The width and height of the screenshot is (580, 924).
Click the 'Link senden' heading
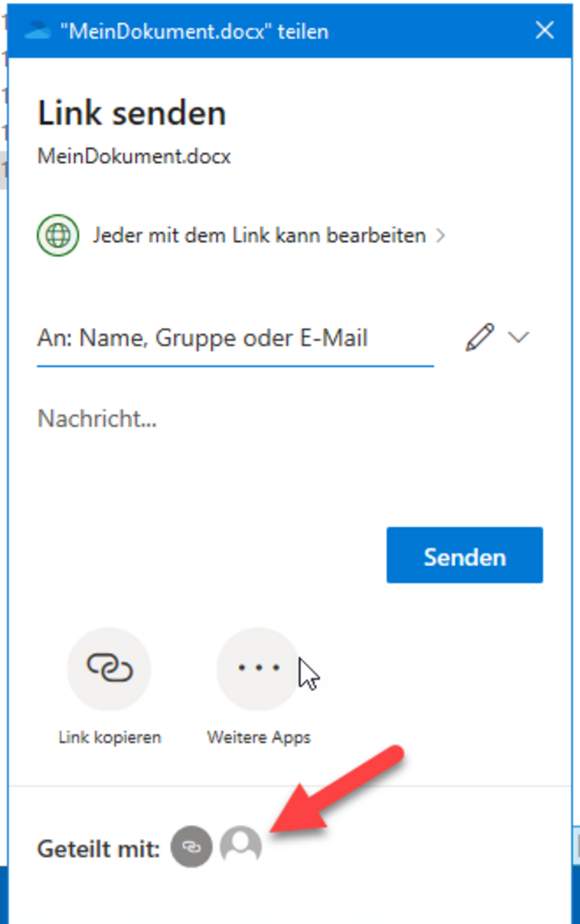click(x=132, y=113)
